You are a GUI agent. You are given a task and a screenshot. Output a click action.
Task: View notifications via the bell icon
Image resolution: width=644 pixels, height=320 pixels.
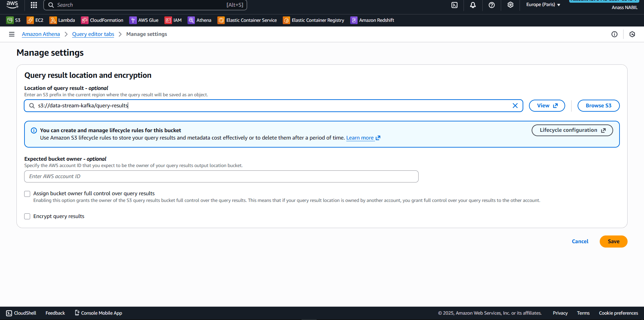(x=473, y=5)
